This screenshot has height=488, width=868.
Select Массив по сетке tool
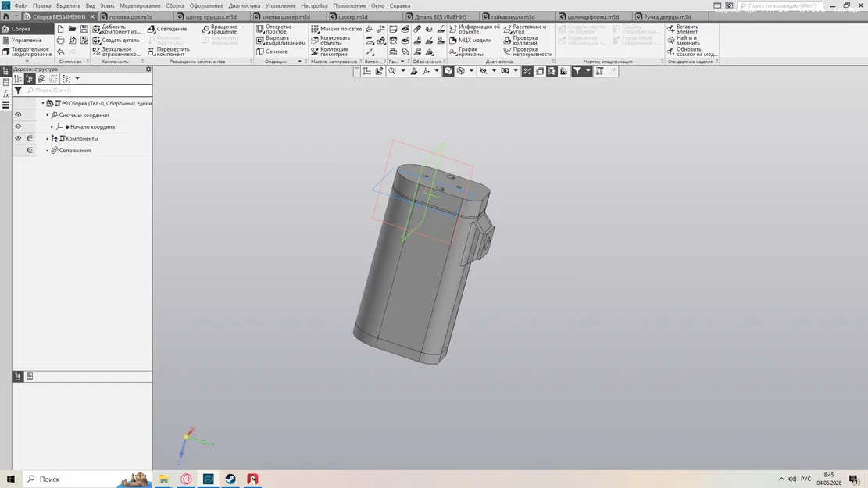[x=336, y=29]
